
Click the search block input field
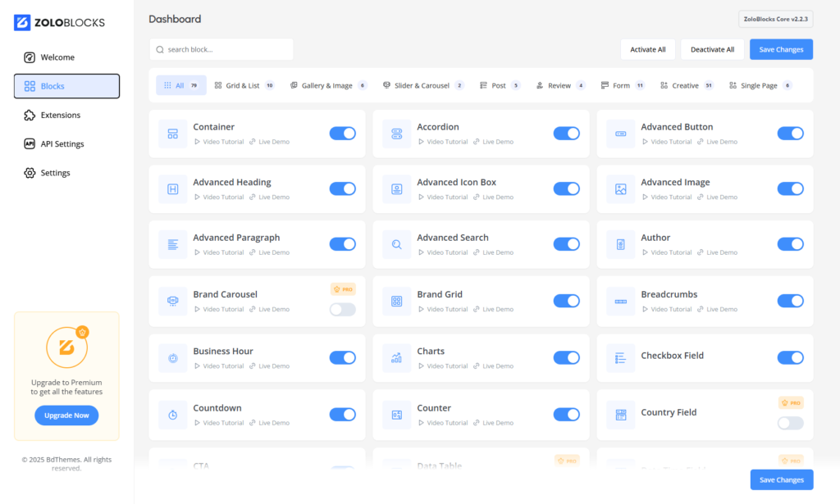point(221,49)
